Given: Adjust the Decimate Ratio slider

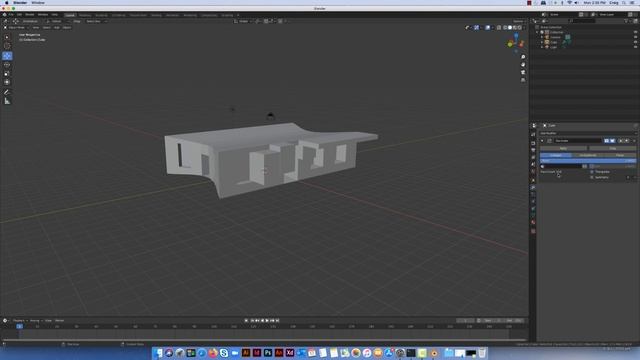Looking at the screenshot, I should point(588,161).
